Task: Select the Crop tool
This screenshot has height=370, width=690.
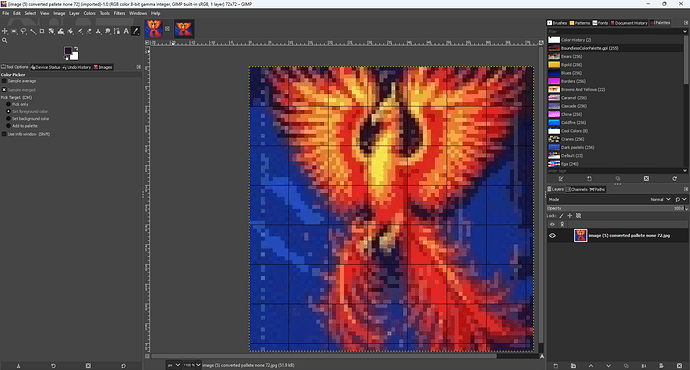Action: 42,31
